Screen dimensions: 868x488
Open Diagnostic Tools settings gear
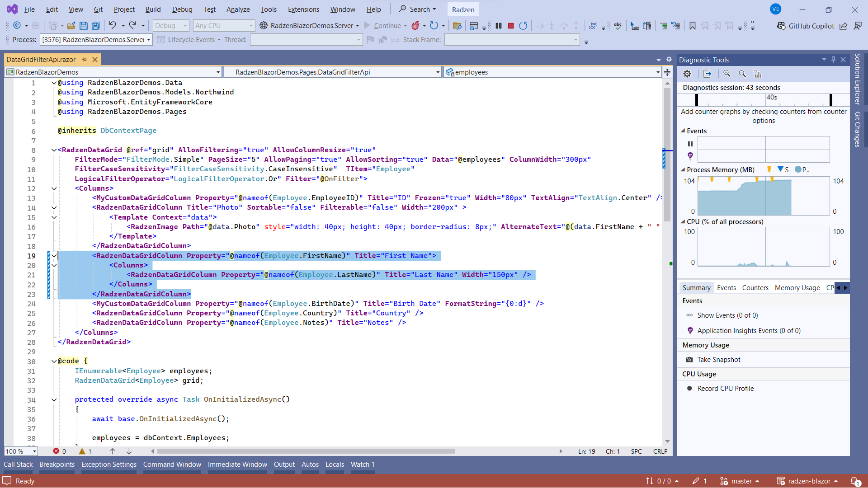687,74
